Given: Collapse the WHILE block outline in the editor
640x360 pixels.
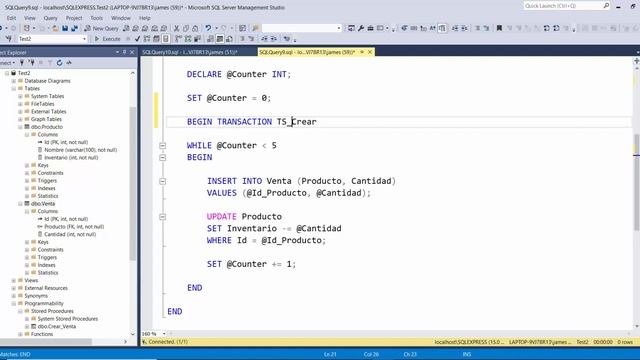Looking at the screenshot, I should coord(162,146).
